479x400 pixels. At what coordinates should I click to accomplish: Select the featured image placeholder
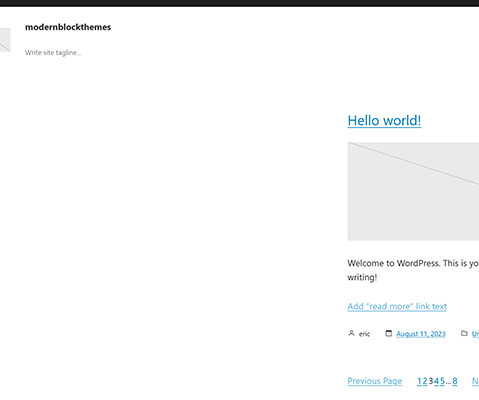coord(413,191)
